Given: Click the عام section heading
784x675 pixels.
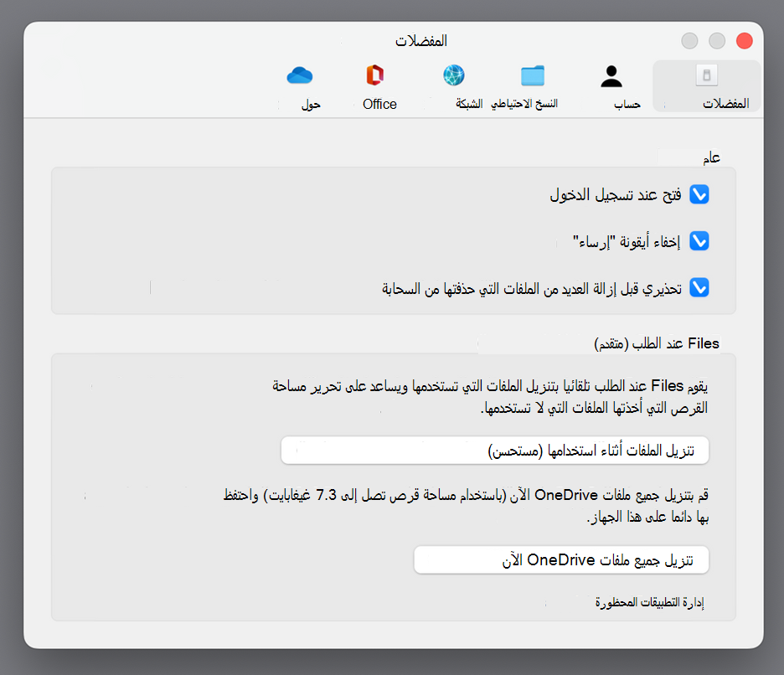Looking at the screenshot, I should click(711, 158).
